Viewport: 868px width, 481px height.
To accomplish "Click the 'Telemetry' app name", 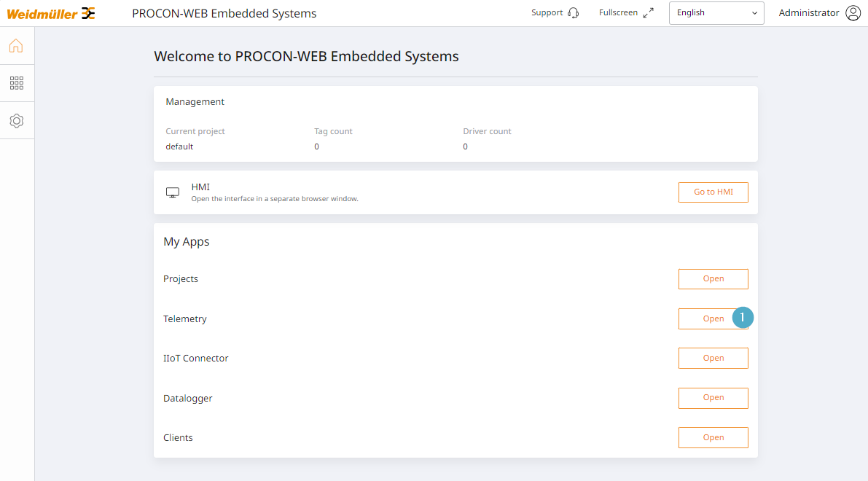I will click(x=185, y=318).
